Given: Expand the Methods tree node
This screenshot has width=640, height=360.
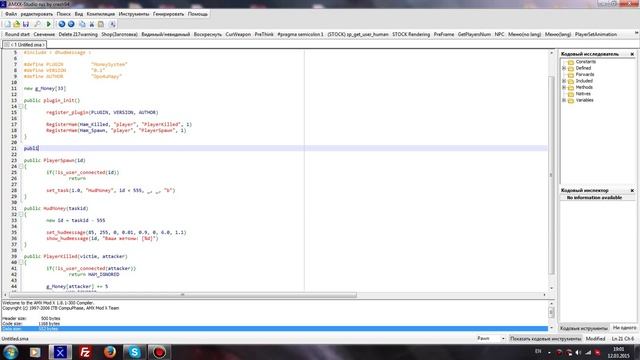Looking at the screenshot, I should [x=564, y=87].
